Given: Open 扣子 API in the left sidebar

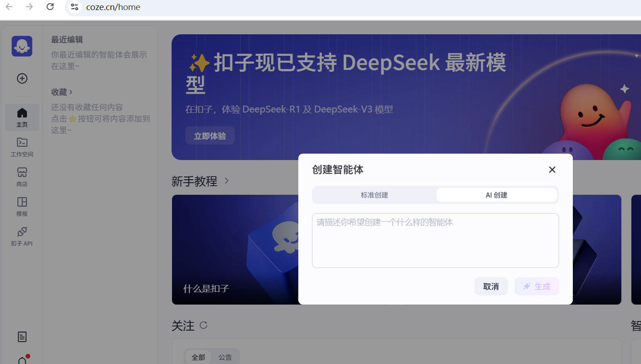Looking at the screenshot, I should (22, 236).
